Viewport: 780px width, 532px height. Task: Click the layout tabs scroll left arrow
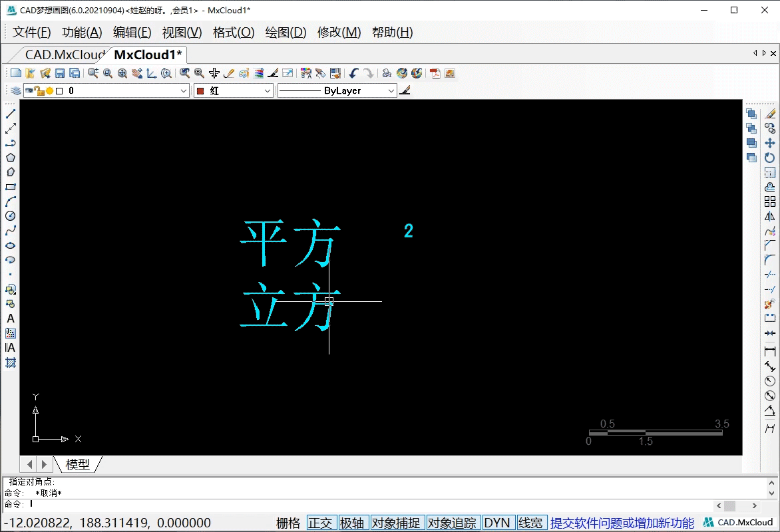click(x=30, y=464)
